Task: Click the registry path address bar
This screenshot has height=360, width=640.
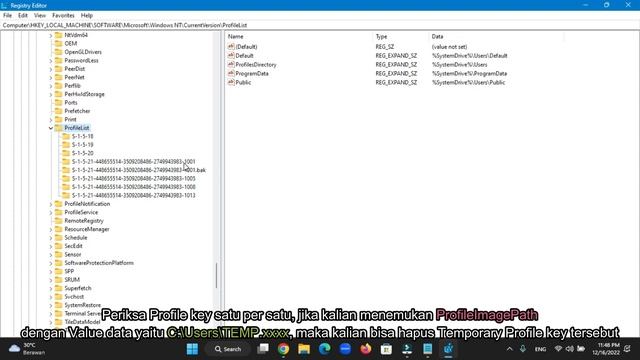Action: [x=320, y=25]
